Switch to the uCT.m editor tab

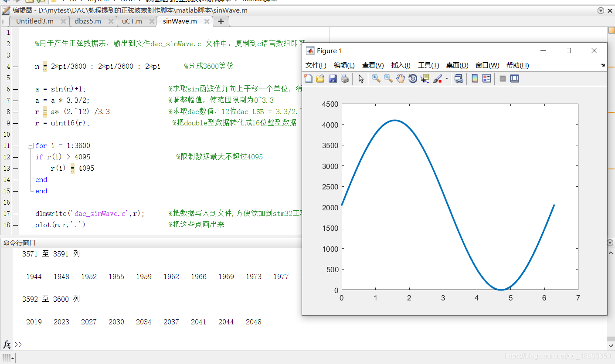[132, 21]
